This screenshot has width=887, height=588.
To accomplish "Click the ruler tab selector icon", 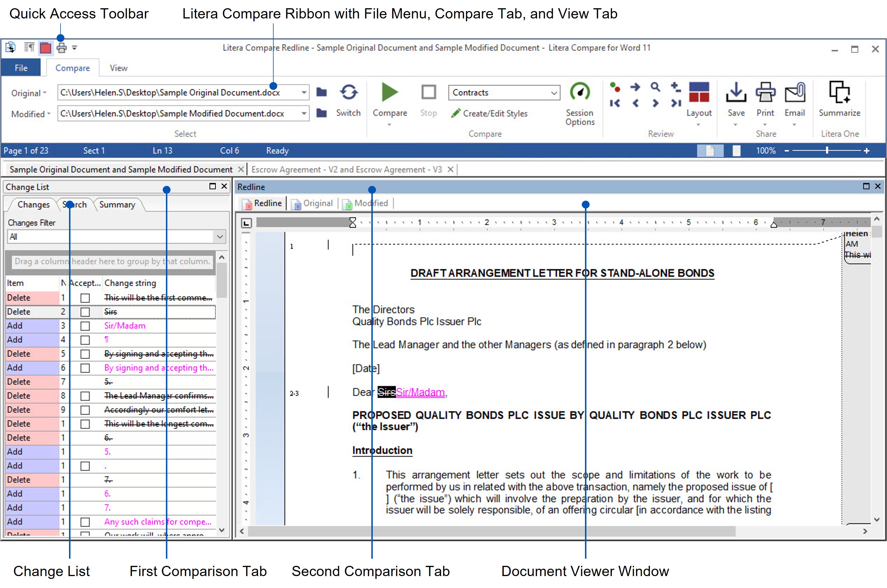I will tap(246, 223).
